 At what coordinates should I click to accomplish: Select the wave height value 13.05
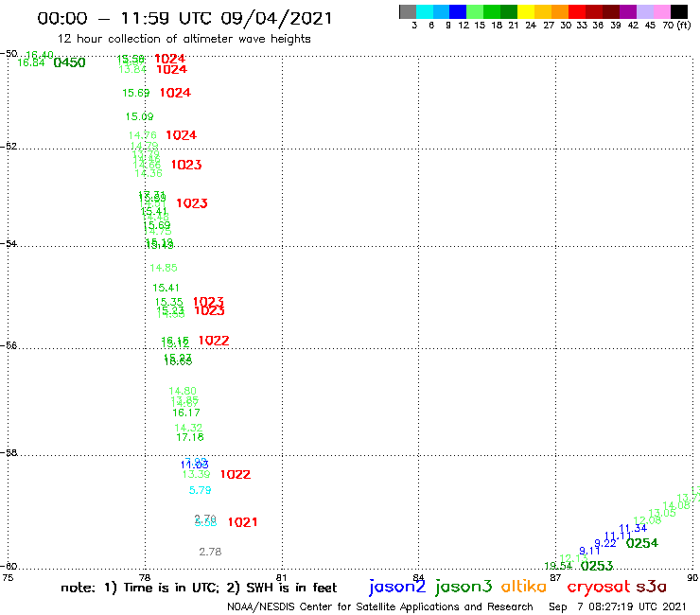tap(662, 513)
